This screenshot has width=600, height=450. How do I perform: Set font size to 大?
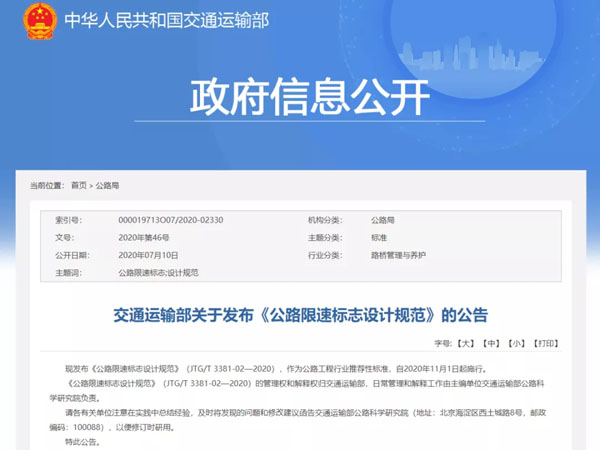tap(465, 343)
